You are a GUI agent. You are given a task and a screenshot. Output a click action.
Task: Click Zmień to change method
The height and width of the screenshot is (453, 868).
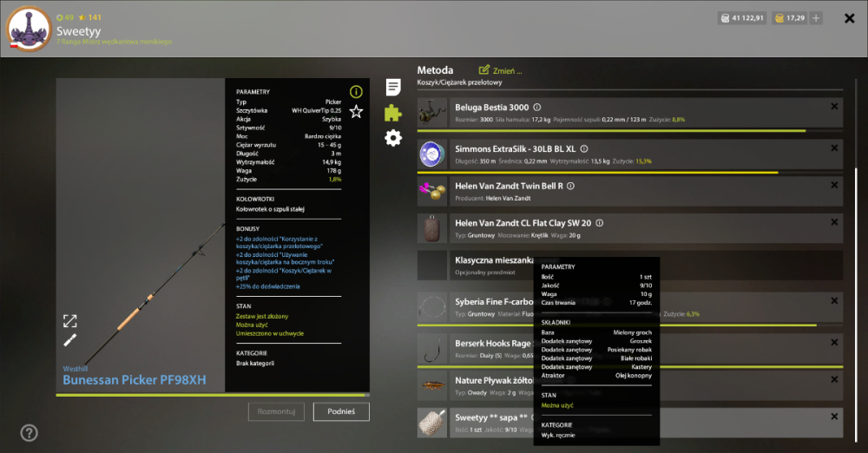[501, 70]
